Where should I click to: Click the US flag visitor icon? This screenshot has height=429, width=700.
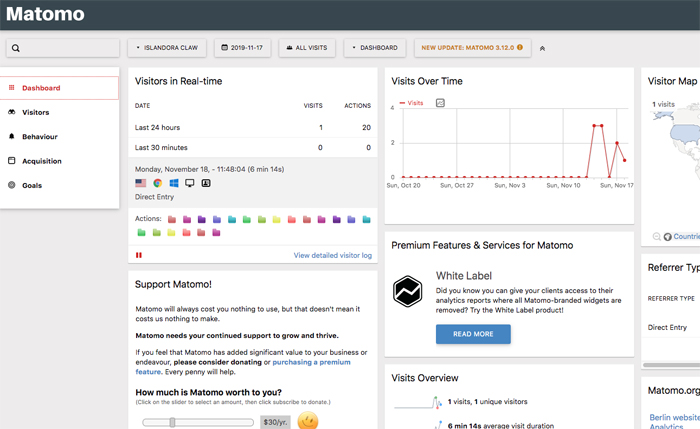point(141,183)
